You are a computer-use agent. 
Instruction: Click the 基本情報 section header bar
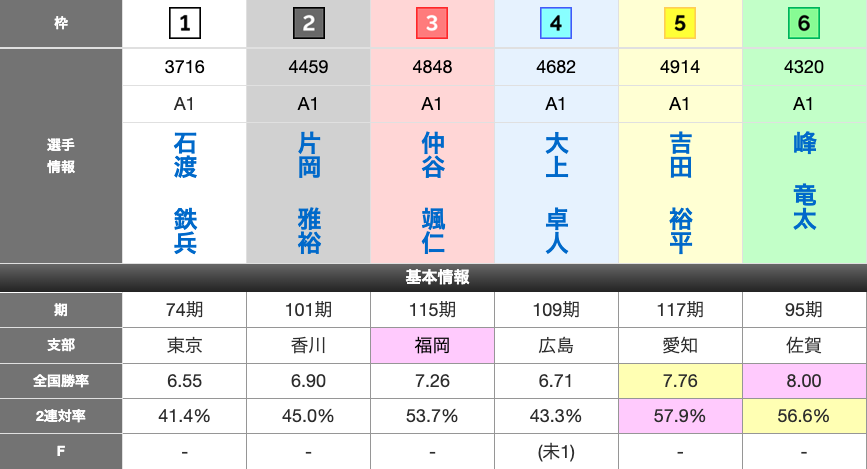coord(433,277)
